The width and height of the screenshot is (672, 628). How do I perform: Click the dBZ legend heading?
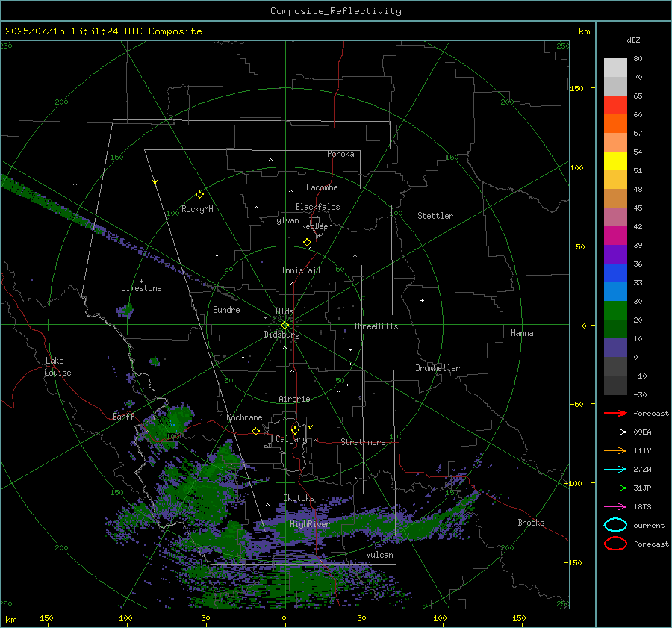[633, 40]
